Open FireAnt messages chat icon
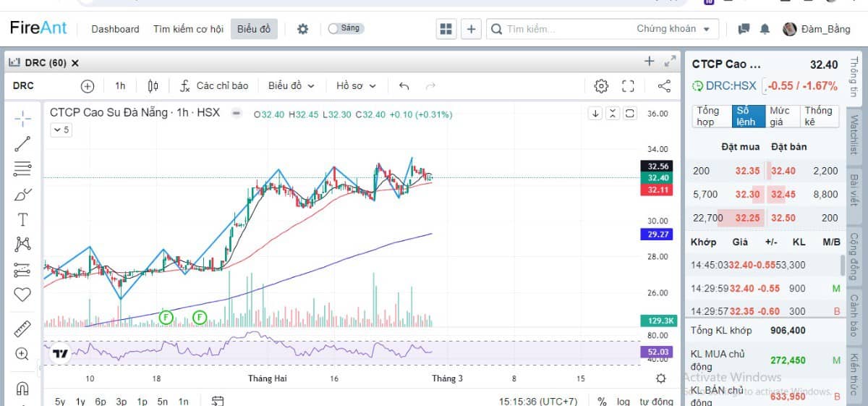This screenshot has width=868, height=406. [x=743, y=29]
